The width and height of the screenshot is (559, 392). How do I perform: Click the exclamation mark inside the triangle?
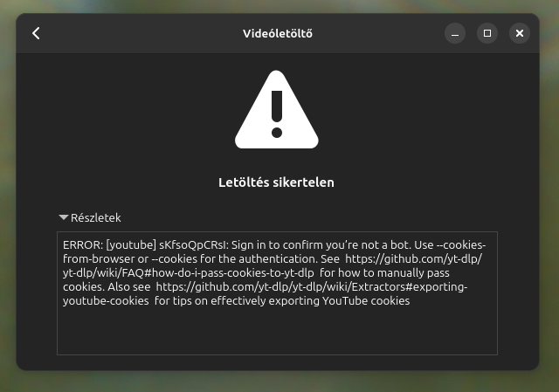point(277,114)
